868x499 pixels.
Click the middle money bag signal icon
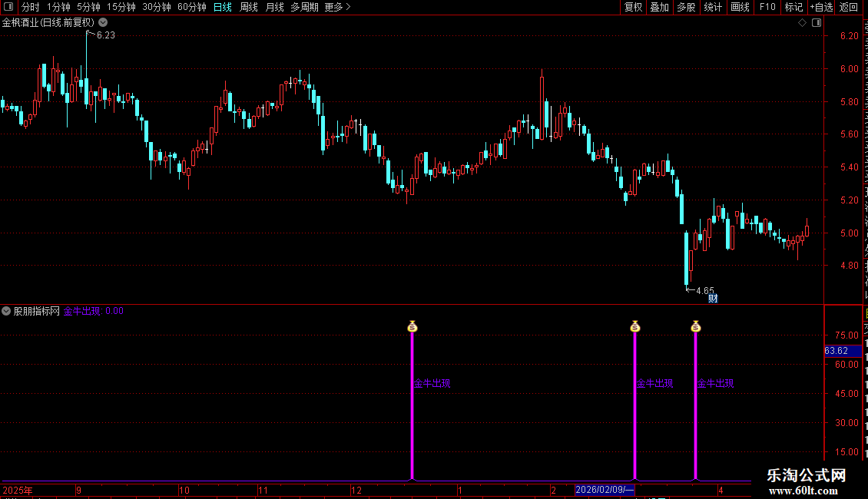635,326
